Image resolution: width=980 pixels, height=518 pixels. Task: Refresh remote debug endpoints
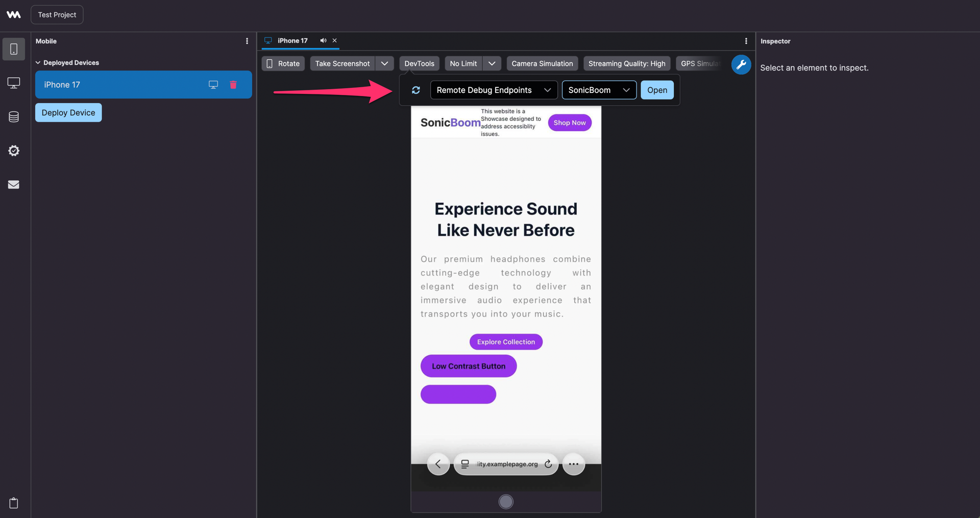(x=416, y=90)
